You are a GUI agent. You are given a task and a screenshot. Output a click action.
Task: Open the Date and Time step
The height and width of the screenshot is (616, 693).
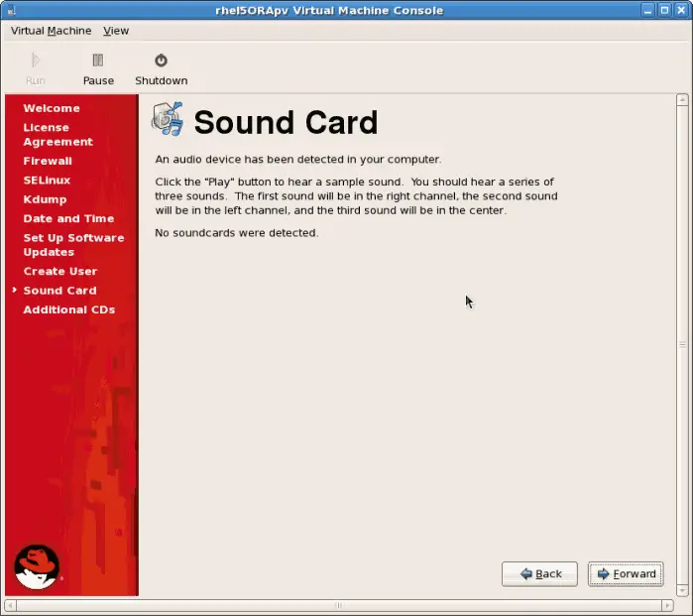pos(68,218)
